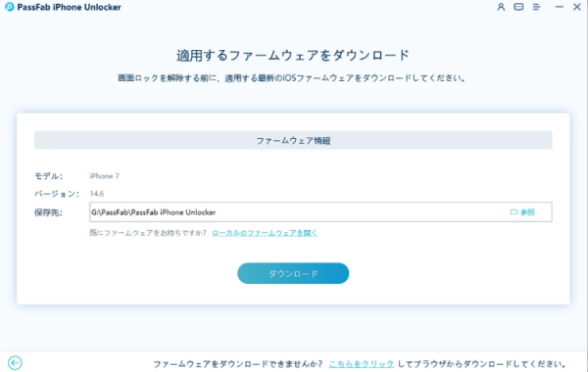
Task: Click the PassFab iPhone Unlocker title text
Action: (69, 7)
